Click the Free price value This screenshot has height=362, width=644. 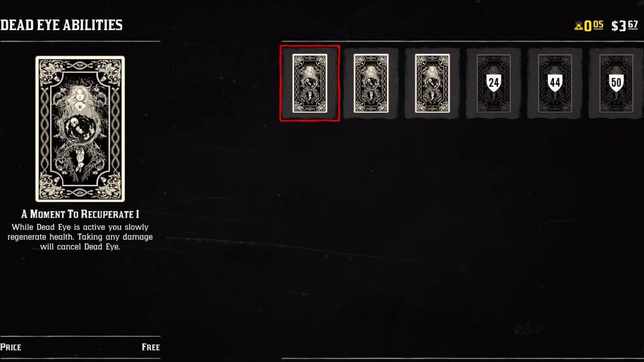pos(150,347)
